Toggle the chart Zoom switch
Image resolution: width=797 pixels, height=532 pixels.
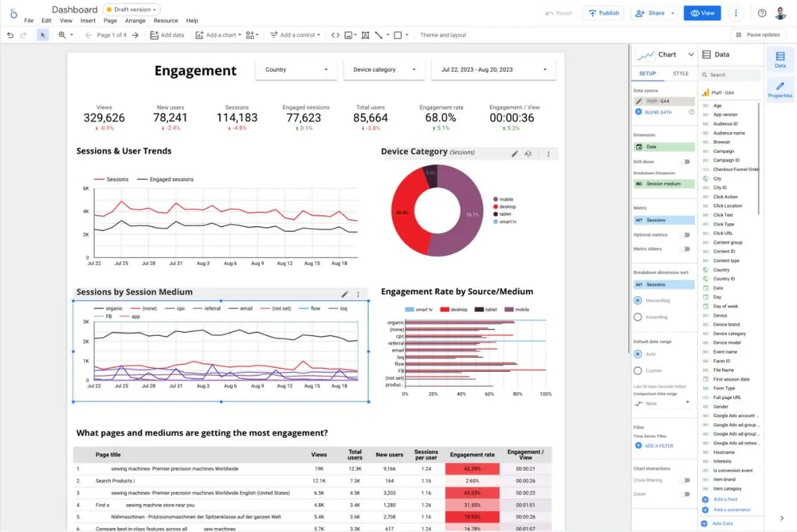(x=686, y=494)
